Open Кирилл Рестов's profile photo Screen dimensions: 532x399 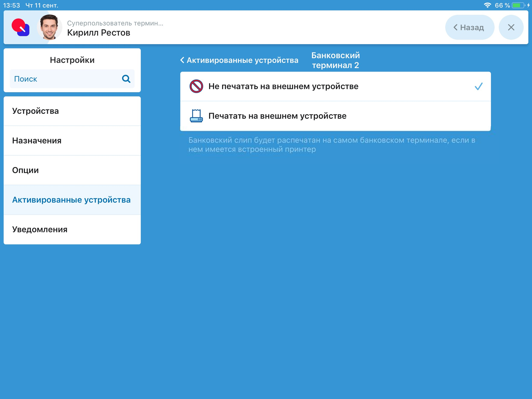click(49, 27)
